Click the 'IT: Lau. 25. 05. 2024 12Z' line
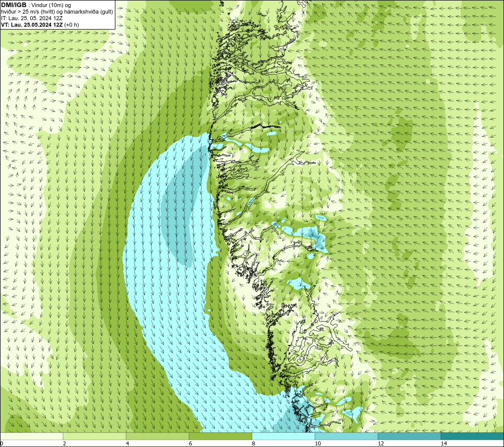 tap(31, 18)
